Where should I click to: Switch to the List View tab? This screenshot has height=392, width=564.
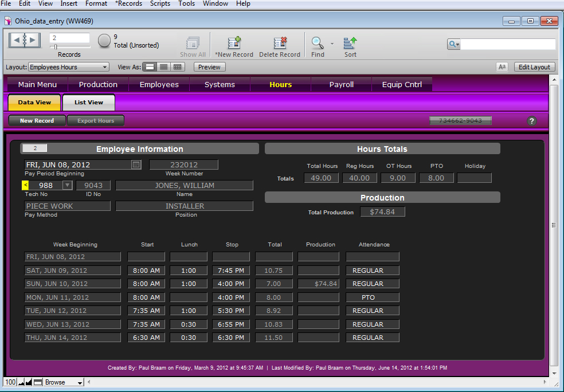tap(89, 103)
